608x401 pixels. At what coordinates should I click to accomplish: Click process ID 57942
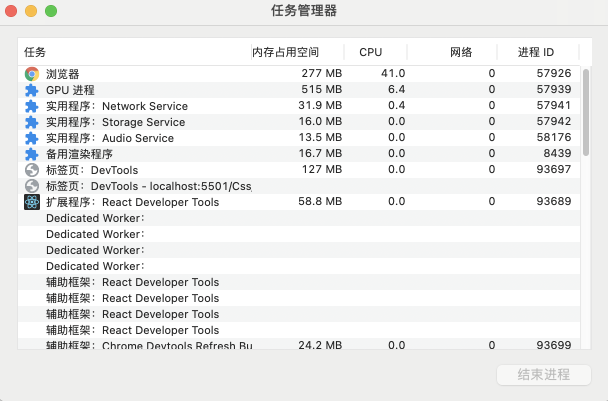click(554, 121)
